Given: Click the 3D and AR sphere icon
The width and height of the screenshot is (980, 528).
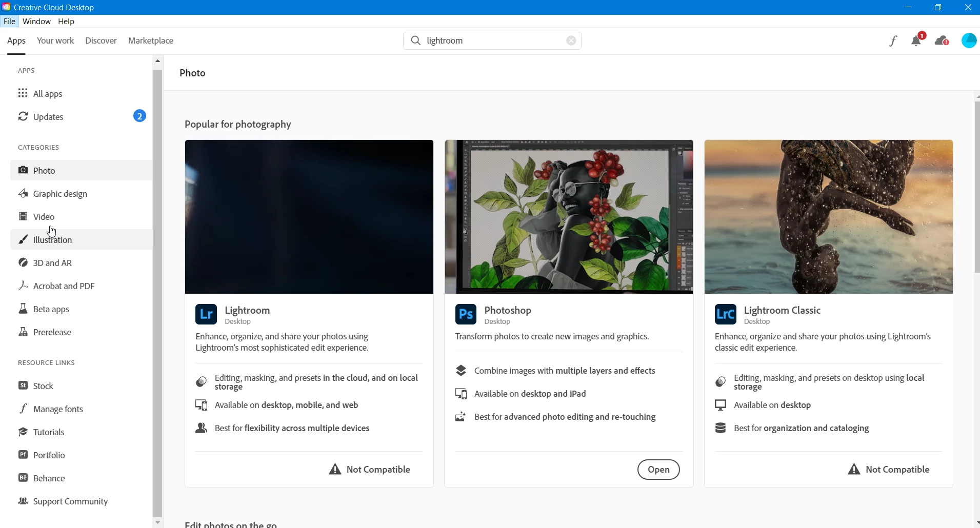Looking at the screenshot, I should (23, 262).
